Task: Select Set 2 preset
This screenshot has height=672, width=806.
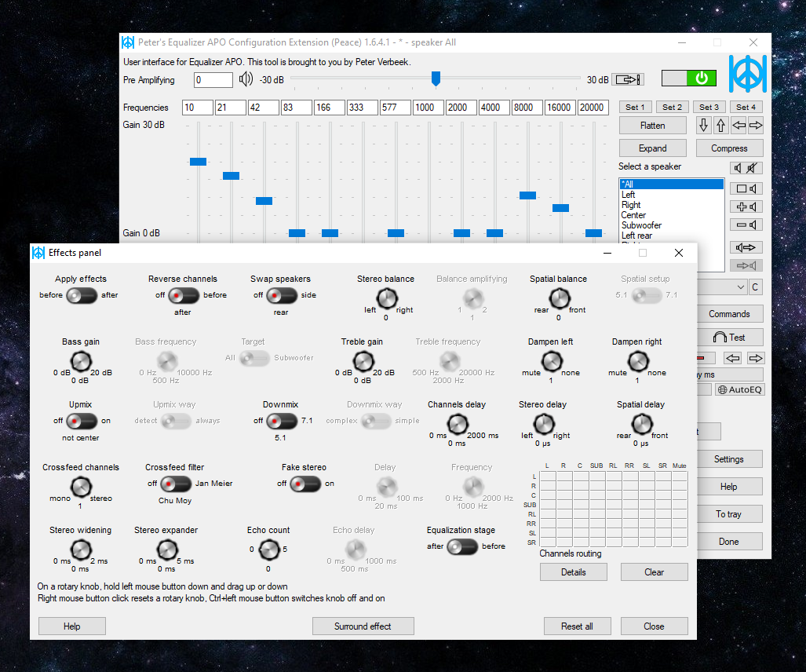Action: pos(672,107)
